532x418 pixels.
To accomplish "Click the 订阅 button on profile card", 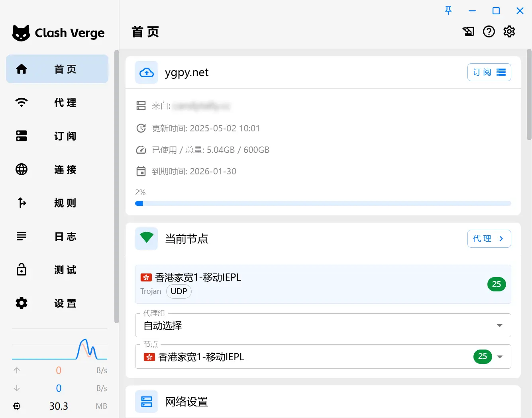I will pyautogui.click(x=489, y=72).
